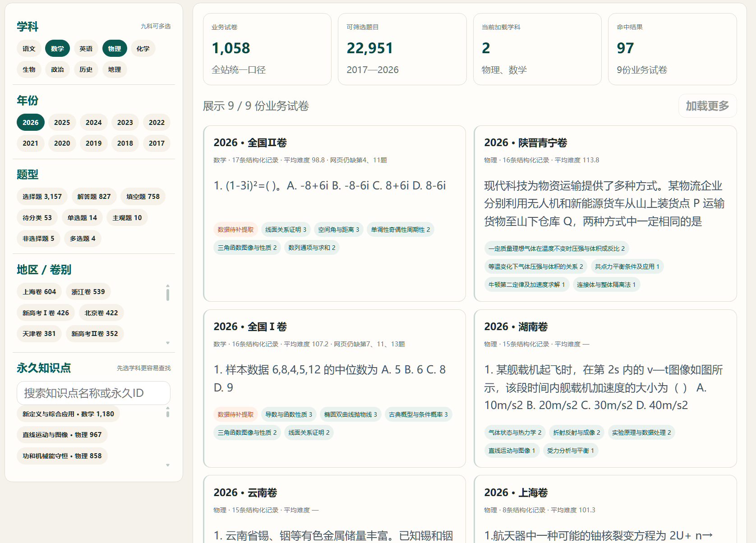Select the 北京卷 422 region chip
Viewport: 756px width, 543px height.
[101, 313]
